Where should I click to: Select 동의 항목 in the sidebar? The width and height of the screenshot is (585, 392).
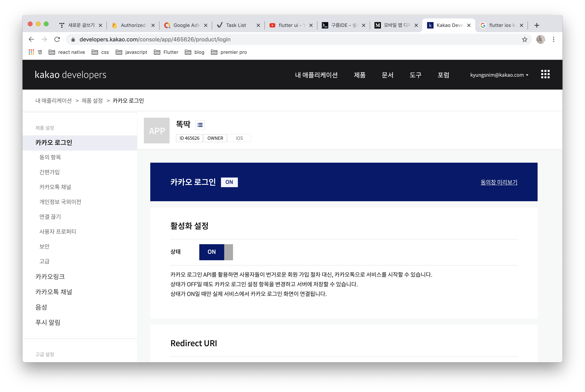pos(50,157)
